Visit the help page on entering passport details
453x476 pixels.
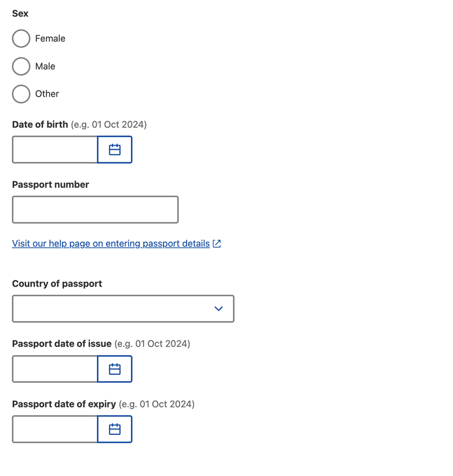pos(111,244)
